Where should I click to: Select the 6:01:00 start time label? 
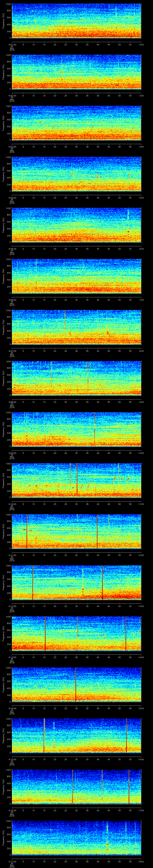(x=12, y=44)
